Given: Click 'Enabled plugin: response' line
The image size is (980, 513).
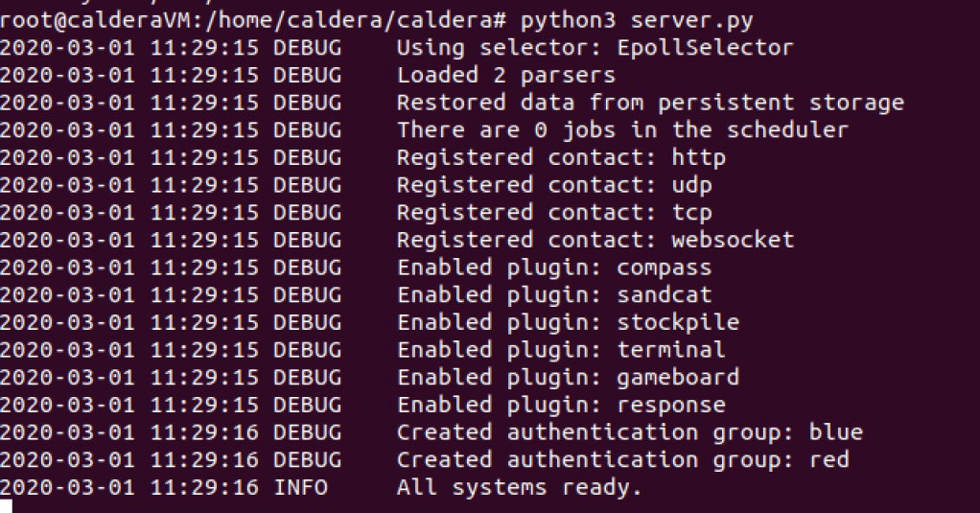Looking at the screenshot, I should (x=561, y=405).
